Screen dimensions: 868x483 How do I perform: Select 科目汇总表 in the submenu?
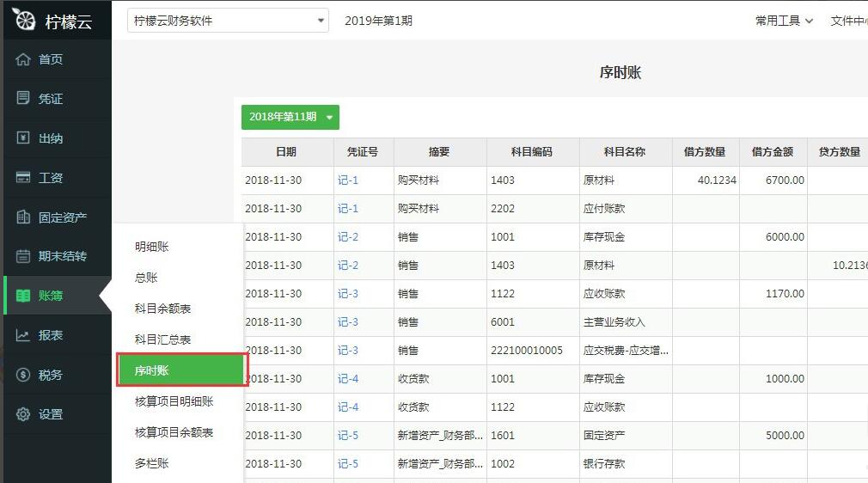pyautogui.click(x=162, y=339)
